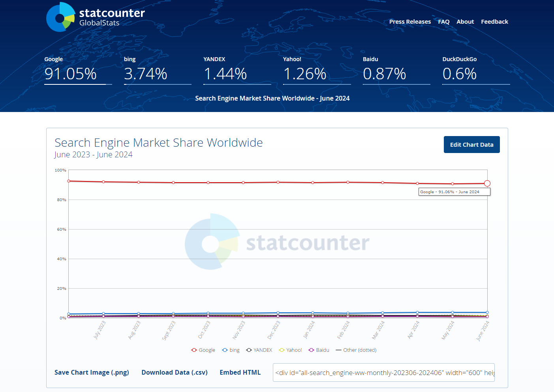Click the 60% y-axis label
The width and height of the screenshot is (554, 392).
[62, 230]
